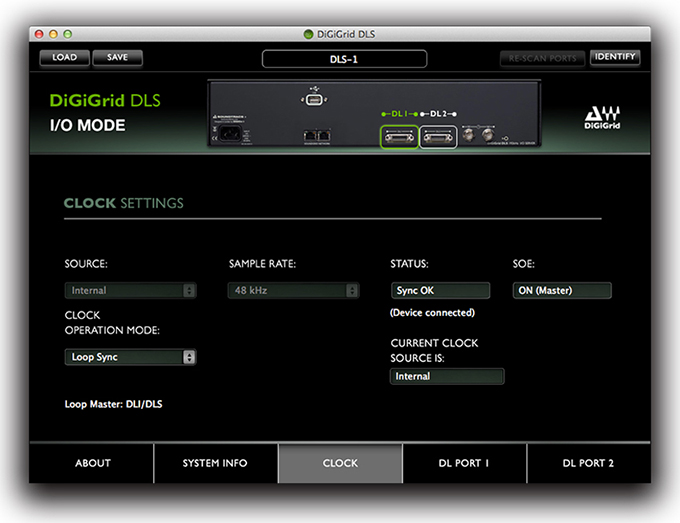The width and height of the screenshot is (680, 523).
Task: Switch to the ABOUT tab
Action: point(92,463)
